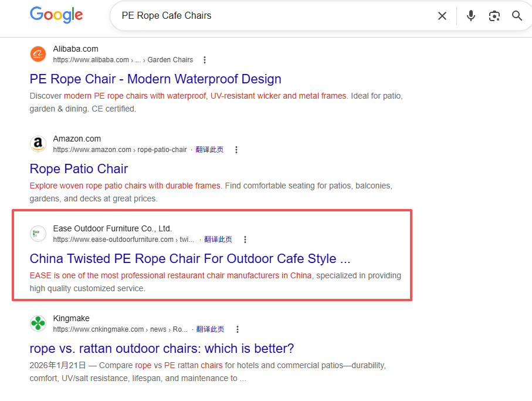Screen dimensions: 532x401
Task: Start voice search with microphone icon
Action: [x=471, y=16]
